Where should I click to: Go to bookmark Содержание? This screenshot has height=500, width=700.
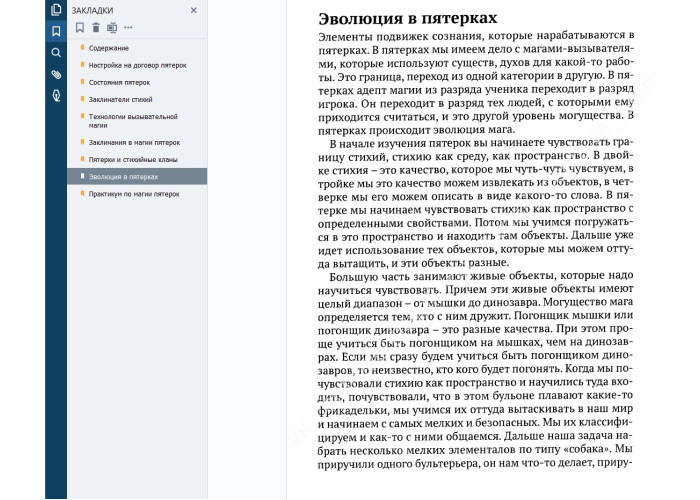108,48
